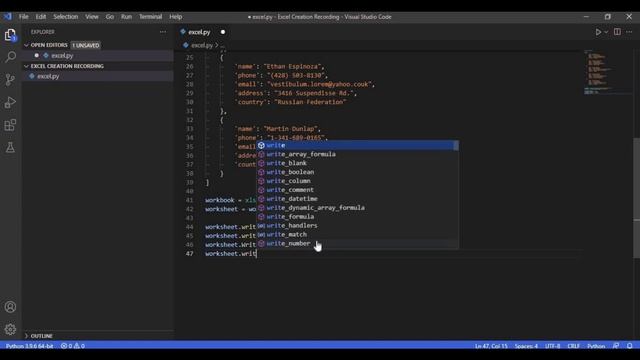Open the Help menu
640x360 pixels.
pyautogui.click(x=176, y=17)
